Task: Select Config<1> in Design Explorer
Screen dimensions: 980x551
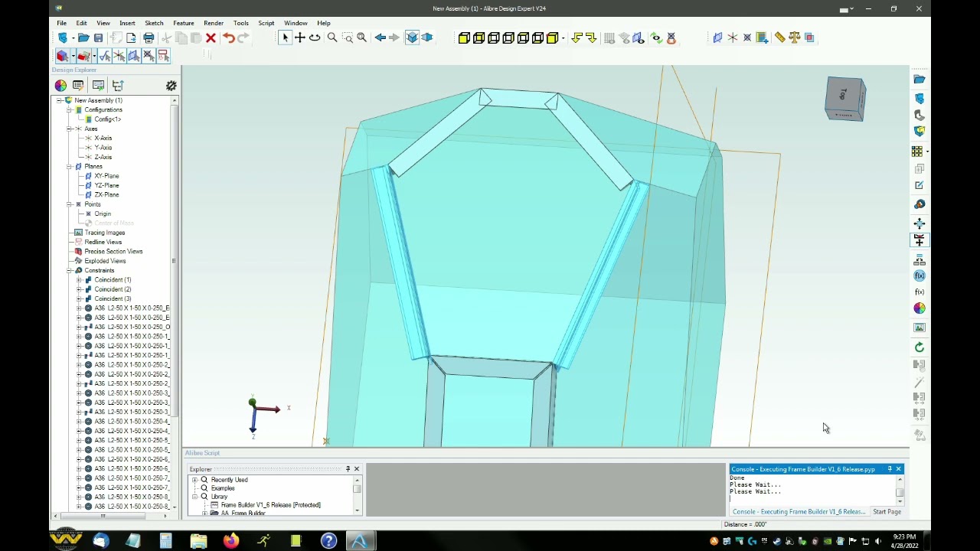Action: click(107, 119)
